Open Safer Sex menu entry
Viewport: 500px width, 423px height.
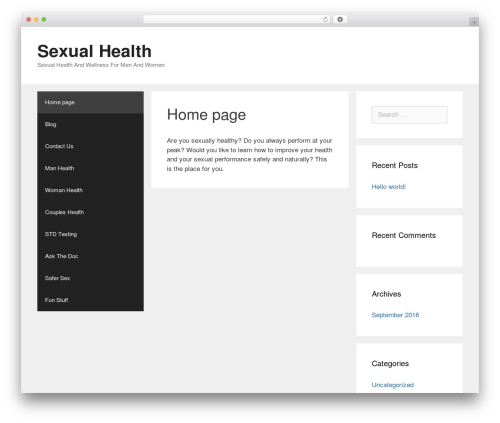(90, 278)
